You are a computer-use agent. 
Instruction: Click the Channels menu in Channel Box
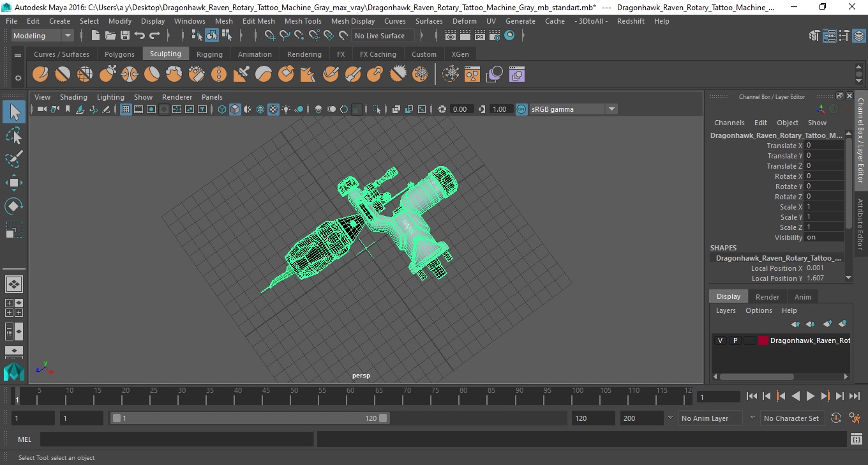click(729, 123)
